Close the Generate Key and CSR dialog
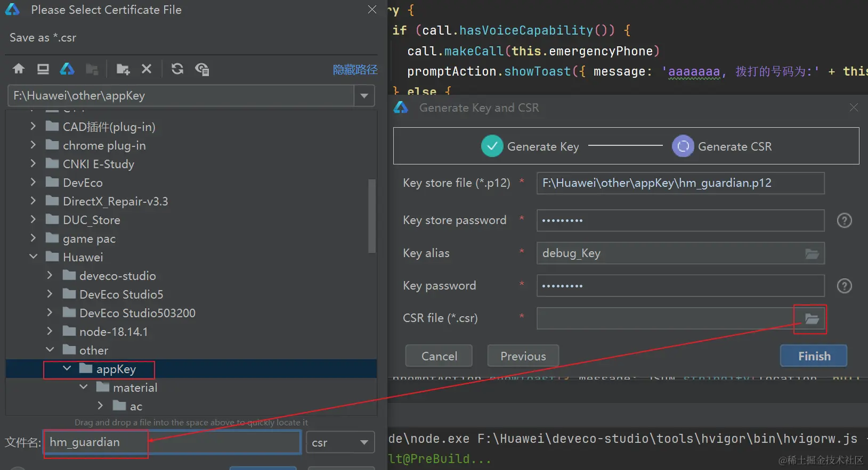868x470 pixels. pyautogui.click(x=854, y=108)
